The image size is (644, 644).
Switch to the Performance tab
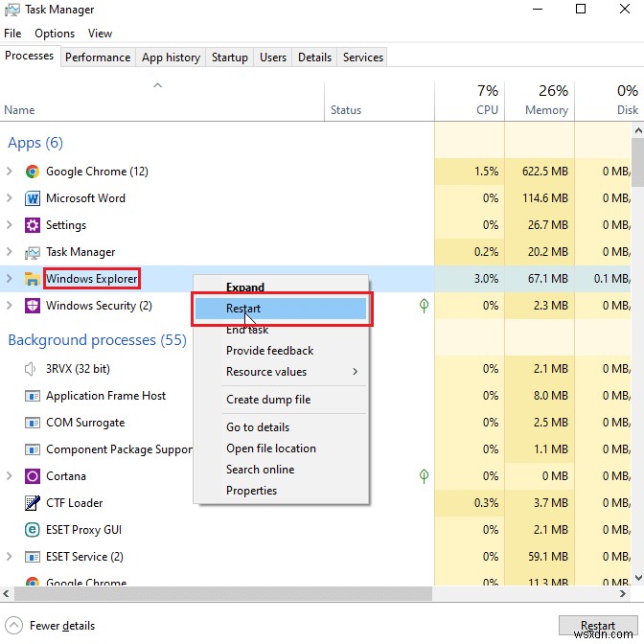(98, 57)
